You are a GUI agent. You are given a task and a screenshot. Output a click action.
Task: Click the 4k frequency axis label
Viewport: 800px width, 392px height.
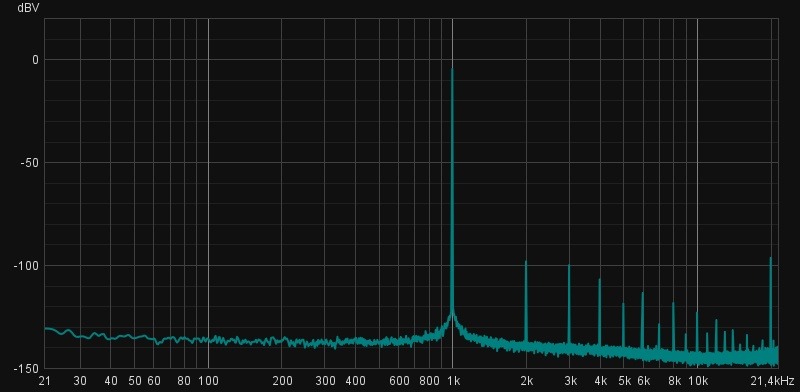(601, 381)
